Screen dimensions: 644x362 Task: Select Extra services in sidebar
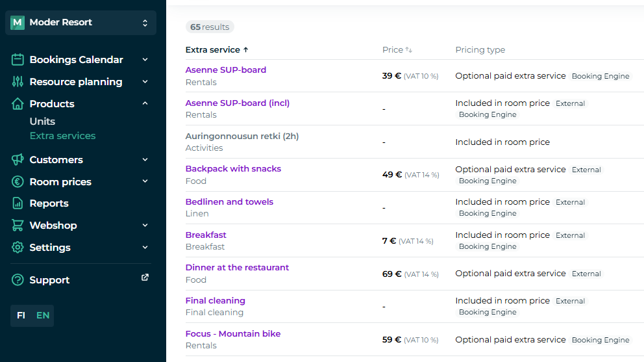[x=62, y=136]
